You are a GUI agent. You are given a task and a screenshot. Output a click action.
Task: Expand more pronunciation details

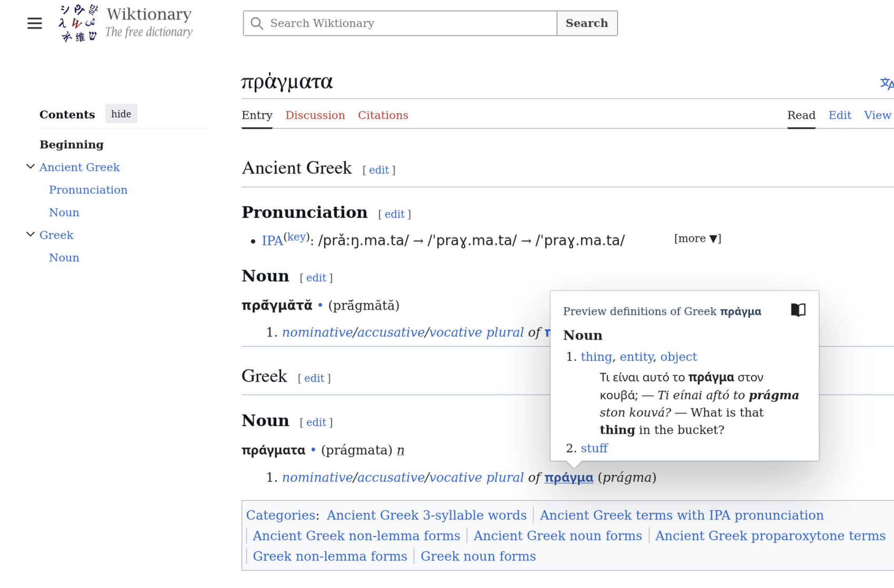click(x=698, y=239)
